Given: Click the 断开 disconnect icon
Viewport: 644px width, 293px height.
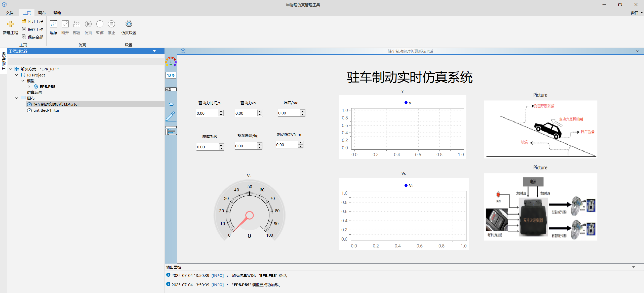Looking at the screenshot, I should pyautogui.click(x=65, y=24).
